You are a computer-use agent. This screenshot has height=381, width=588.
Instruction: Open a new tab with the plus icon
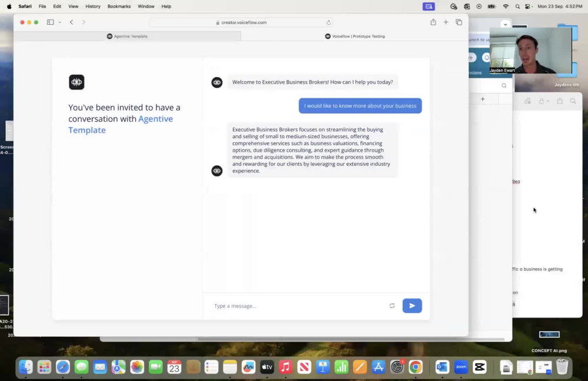446,22
